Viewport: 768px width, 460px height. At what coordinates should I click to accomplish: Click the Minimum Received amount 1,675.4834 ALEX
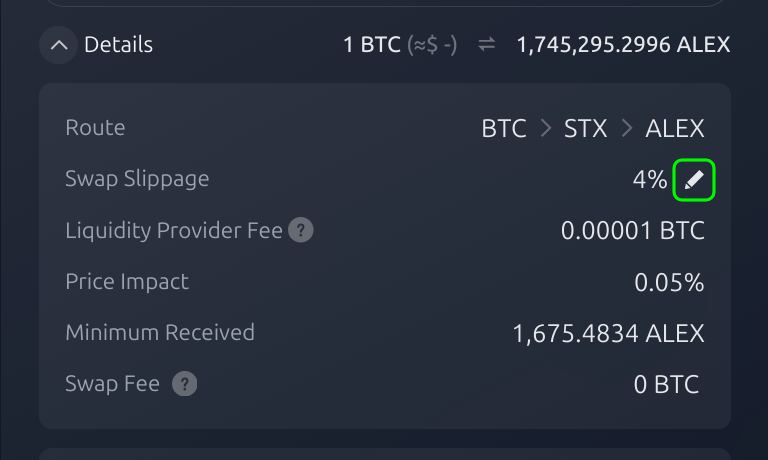pyautogui.click(x=608, y=334)
